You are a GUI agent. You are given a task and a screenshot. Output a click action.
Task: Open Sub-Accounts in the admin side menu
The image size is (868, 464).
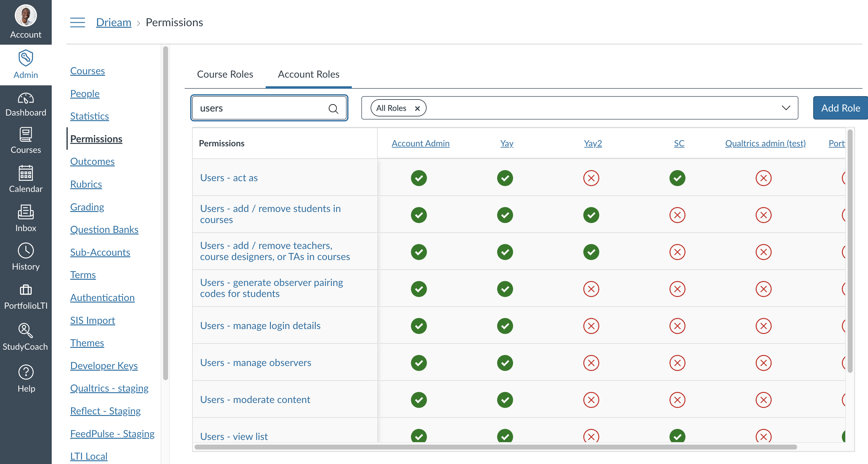click(100, 252)
